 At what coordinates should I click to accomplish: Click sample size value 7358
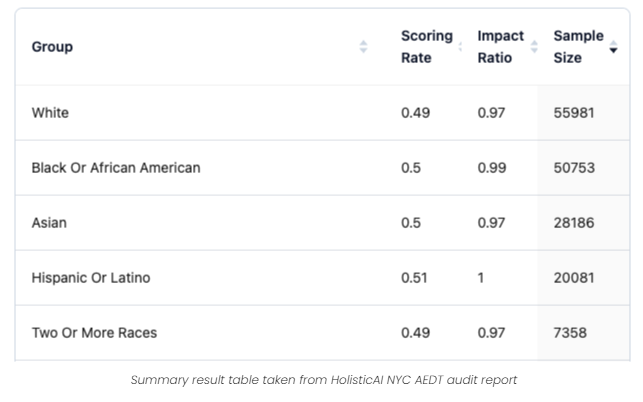pos(570,333)
